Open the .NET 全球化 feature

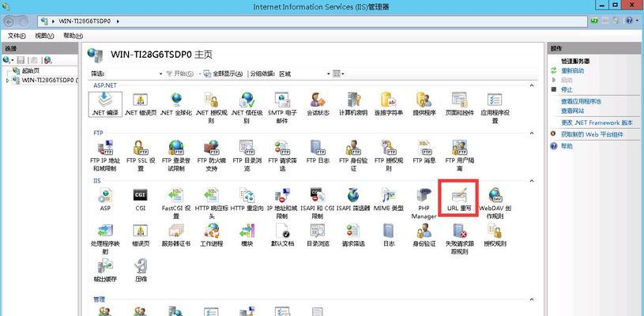click(x=175, y=103)
